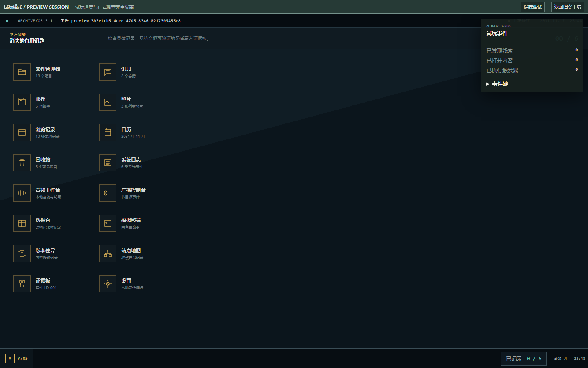This screenshot has height=368, width=588.
Task: Open the 浏览记录 browser history icon
Action: [x=22, y=132]
